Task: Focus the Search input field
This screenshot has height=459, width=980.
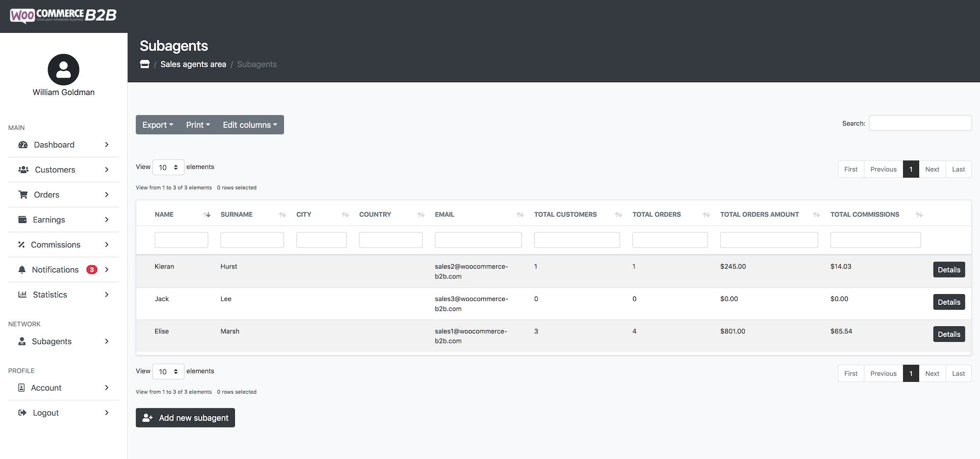Action: point(920,123)
